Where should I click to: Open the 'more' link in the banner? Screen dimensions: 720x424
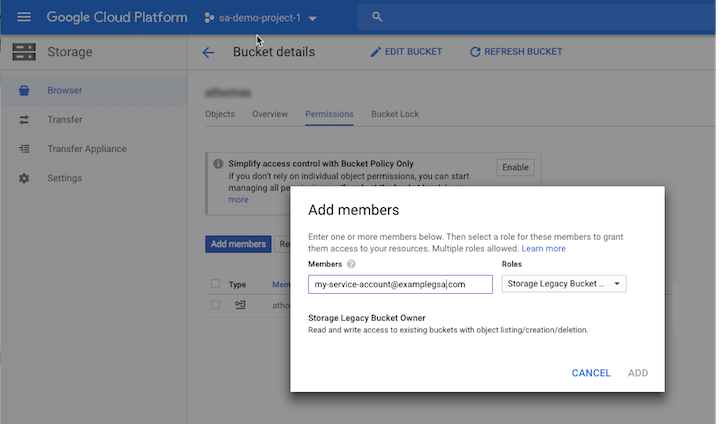click(238, 200)
